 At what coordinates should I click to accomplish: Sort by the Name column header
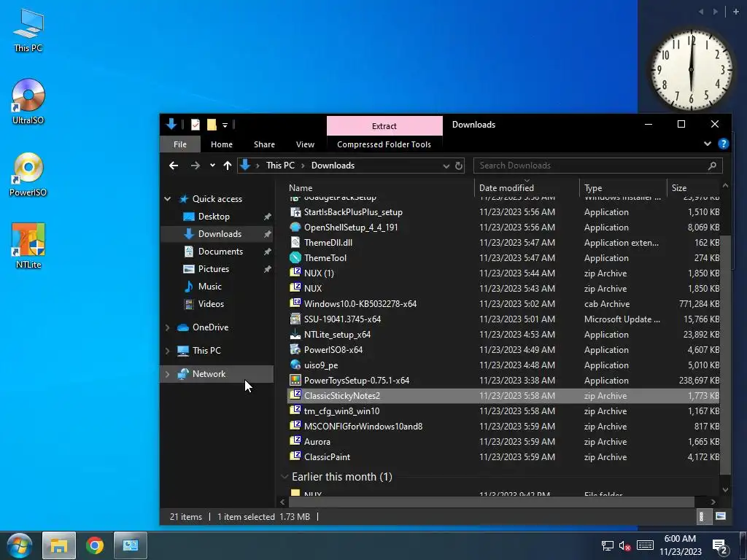coord(379,187)
